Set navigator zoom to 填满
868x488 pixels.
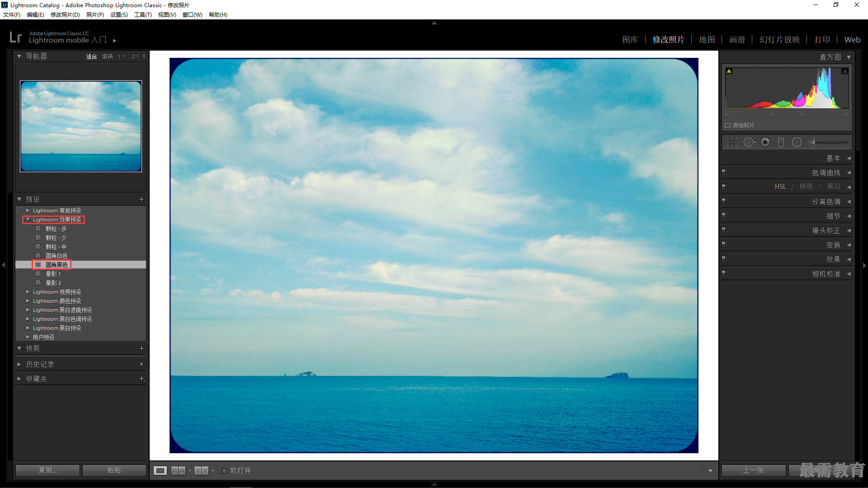[x=108, y=56]
